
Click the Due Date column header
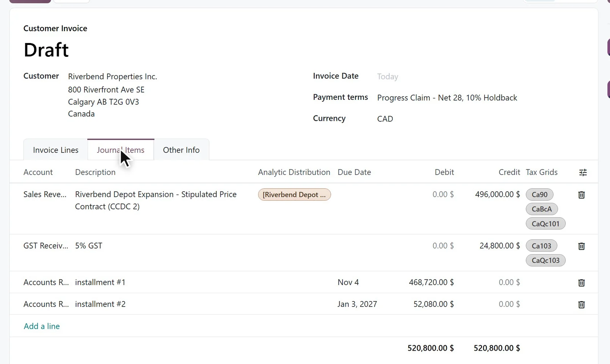[354, 172]
